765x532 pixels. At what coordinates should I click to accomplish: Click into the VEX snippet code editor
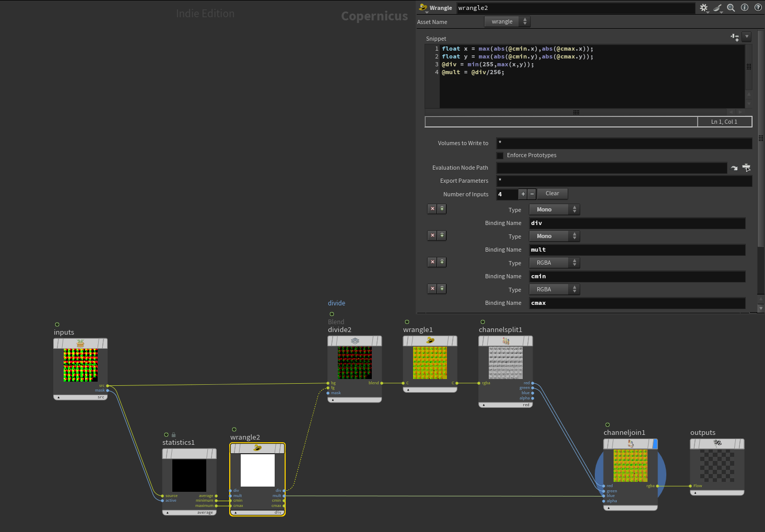coord(592,76)
